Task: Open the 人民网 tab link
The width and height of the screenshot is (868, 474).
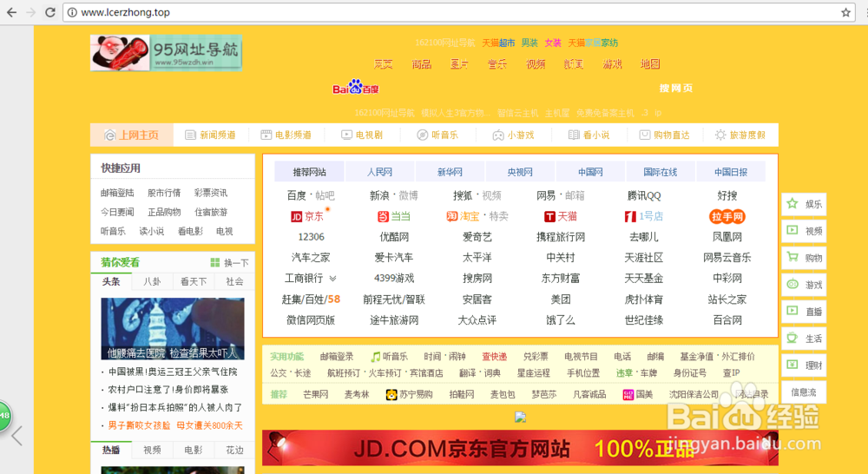Action: click(380, 172)
